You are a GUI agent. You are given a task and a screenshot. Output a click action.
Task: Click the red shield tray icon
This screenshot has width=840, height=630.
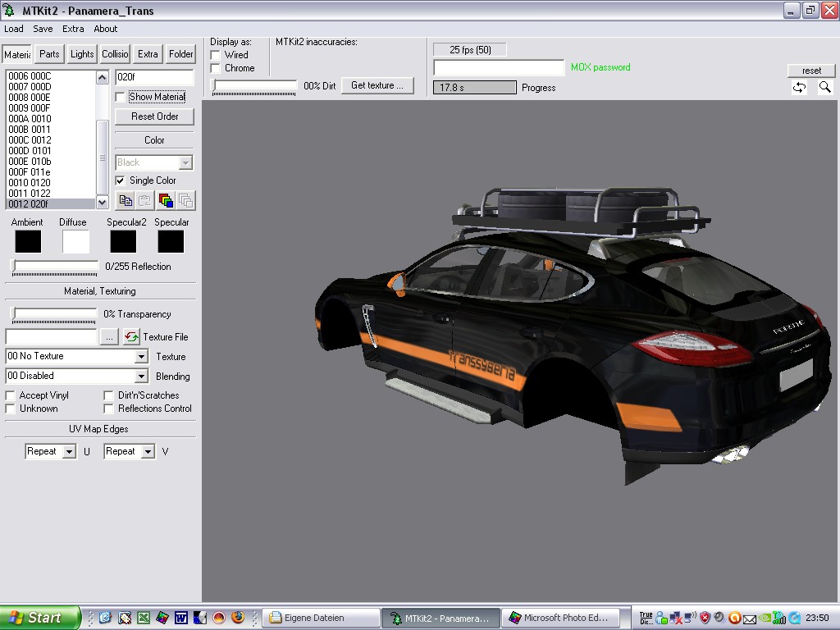tap(705, 618)
